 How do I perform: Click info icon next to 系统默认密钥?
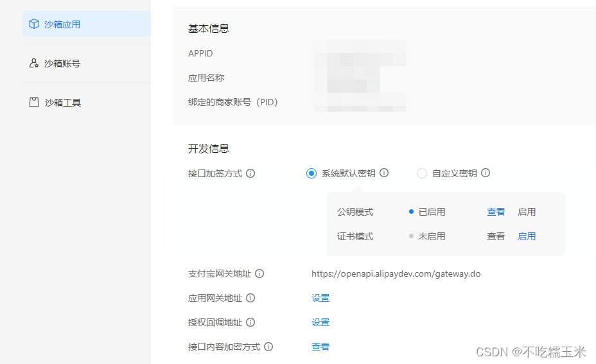[x=384, y=173]
